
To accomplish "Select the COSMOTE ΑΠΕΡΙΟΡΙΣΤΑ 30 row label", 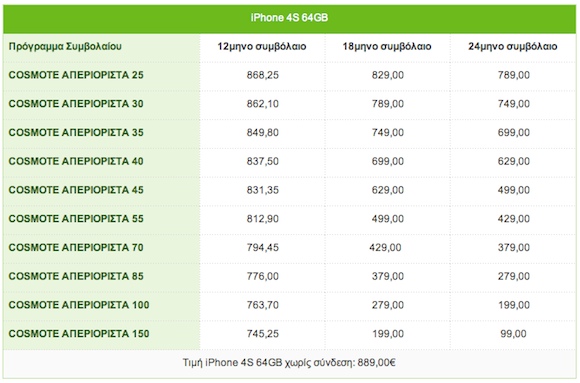I will coord(76,104).
